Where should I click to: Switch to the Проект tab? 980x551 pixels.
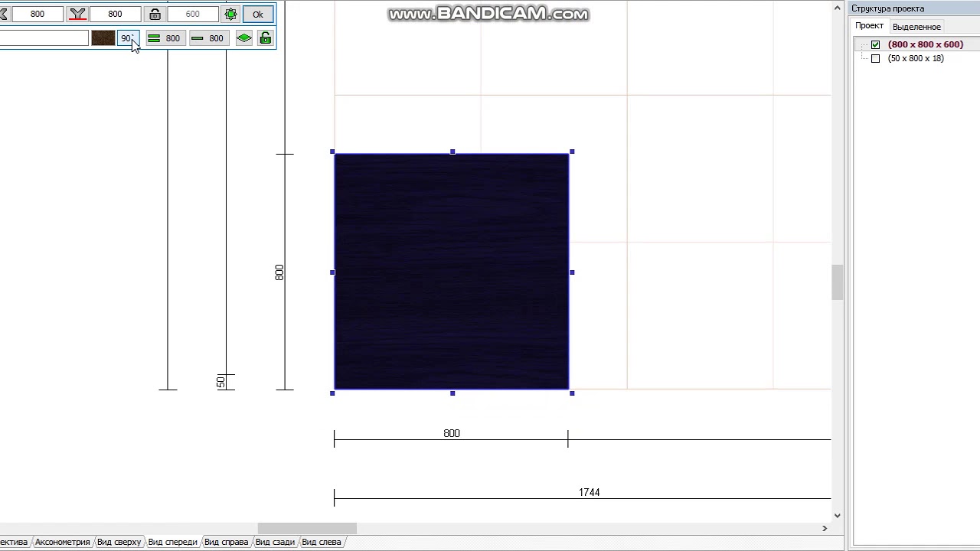tap(869, 25)
